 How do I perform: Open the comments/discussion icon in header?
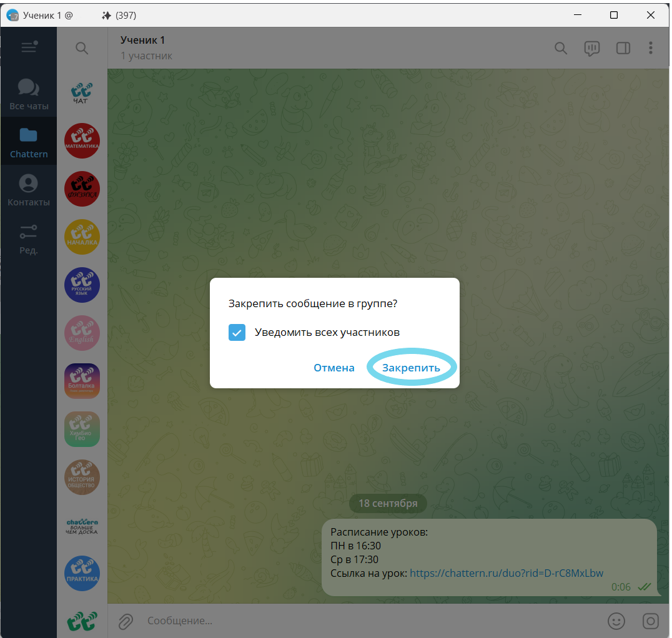pyautogui.click(x=591, y=48)
